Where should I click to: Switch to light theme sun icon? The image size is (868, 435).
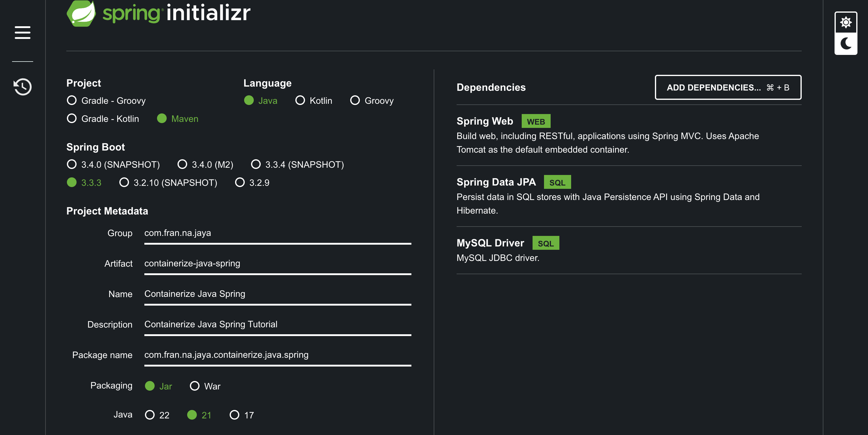pos(846,23)
